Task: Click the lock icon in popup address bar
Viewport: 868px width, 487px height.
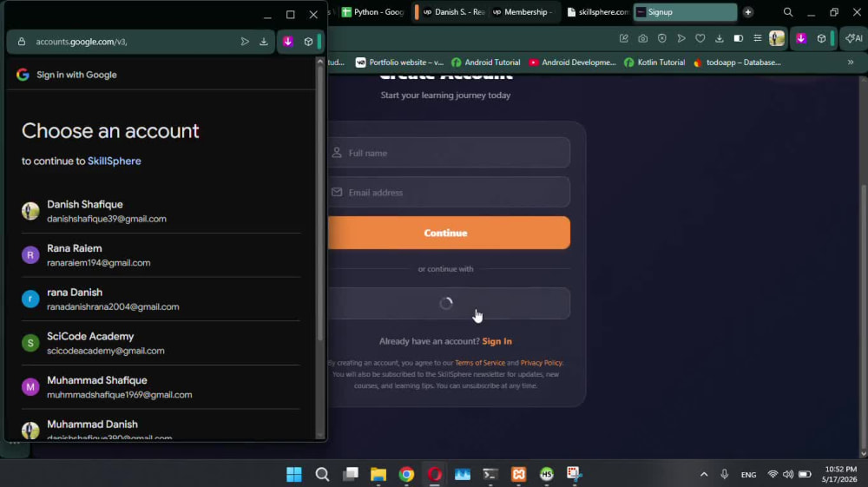Action: [22, 42]
